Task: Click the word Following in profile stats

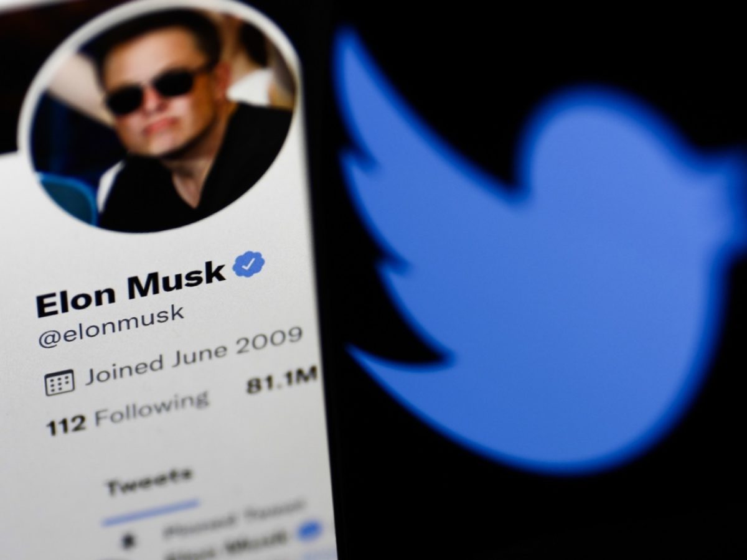Action: pyautogui.click(x=151, y=408)
